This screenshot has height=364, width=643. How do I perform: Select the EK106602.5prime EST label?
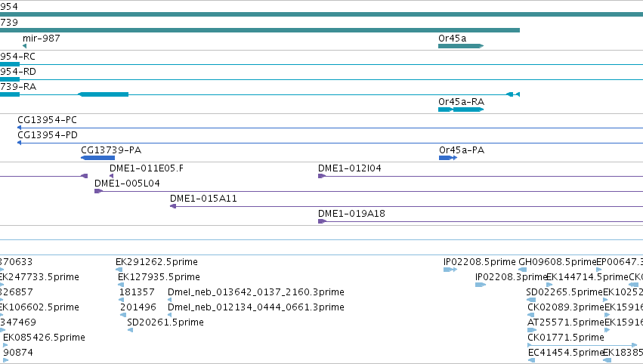click(39, 307)
